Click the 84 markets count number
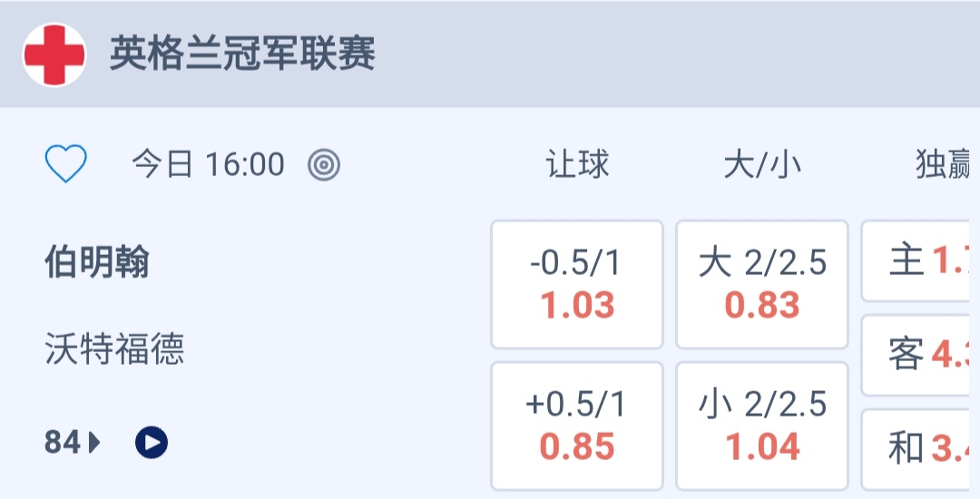 63,443
